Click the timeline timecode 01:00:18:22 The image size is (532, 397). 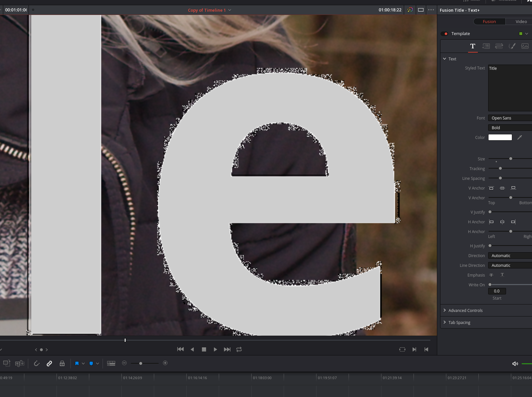pos(390,10)
